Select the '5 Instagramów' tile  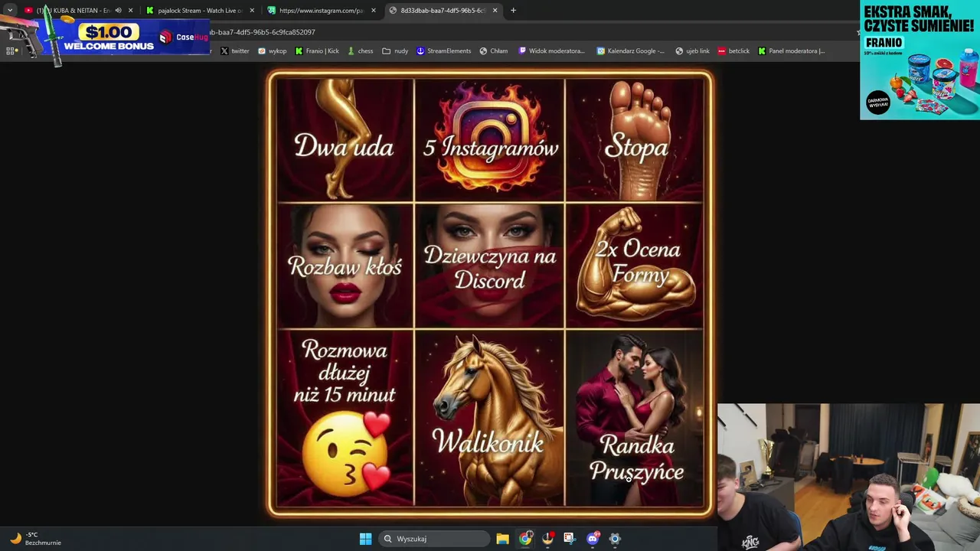tap(490, 140)
